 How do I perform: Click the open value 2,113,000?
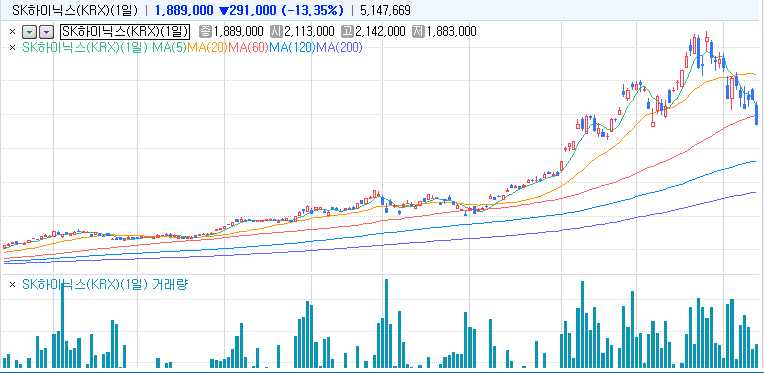(x=309, y=32)
